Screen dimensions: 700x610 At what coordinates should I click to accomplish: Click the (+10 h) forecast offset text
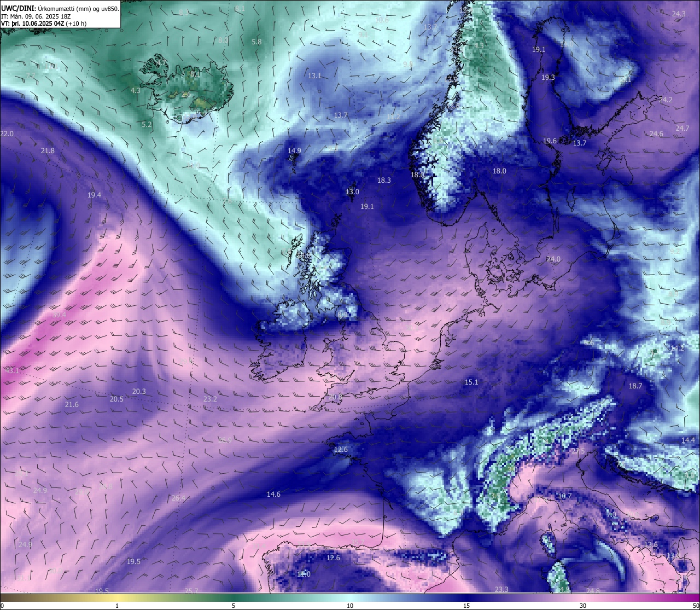click(x=75, y=24)
